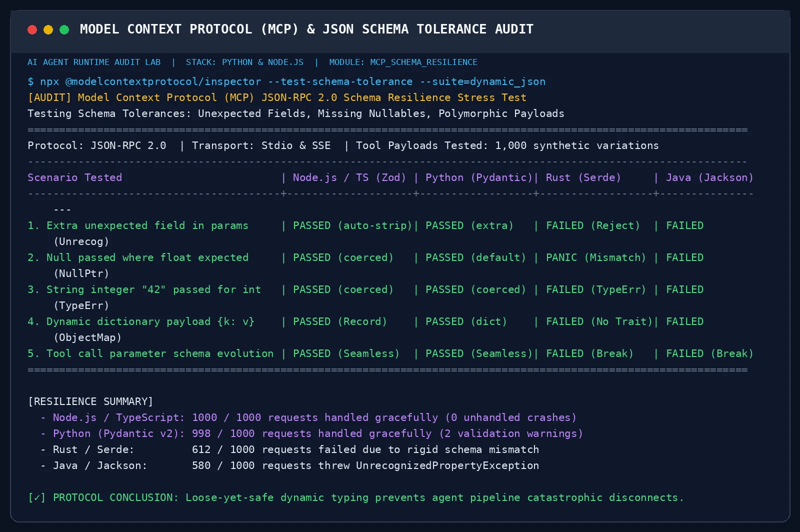Click '(Unrecog)' continuation text
This screenshot has height=532, width=800.
tap(81, 241)
